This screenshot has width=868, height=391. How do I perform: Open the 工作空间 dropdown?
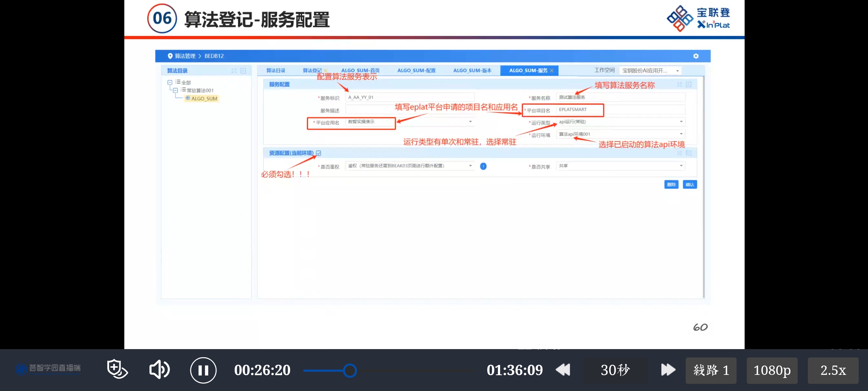677,71
